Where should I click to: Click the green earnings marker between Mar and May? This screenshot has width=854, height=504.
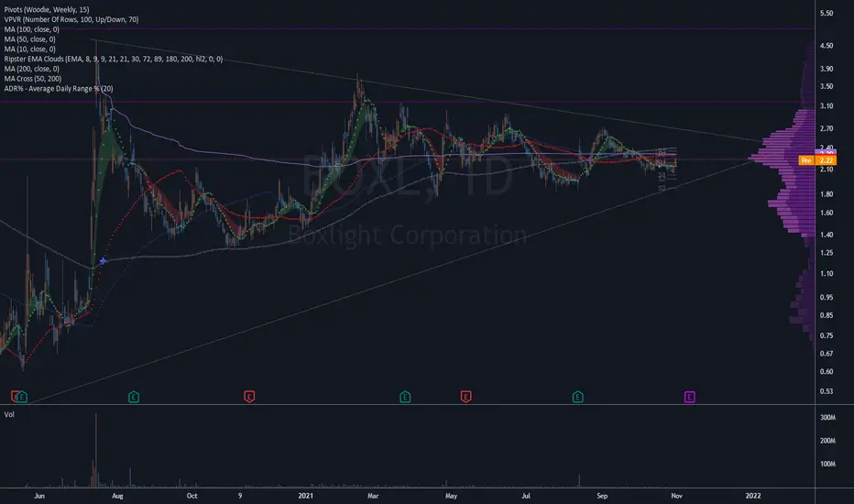point(405,397)
